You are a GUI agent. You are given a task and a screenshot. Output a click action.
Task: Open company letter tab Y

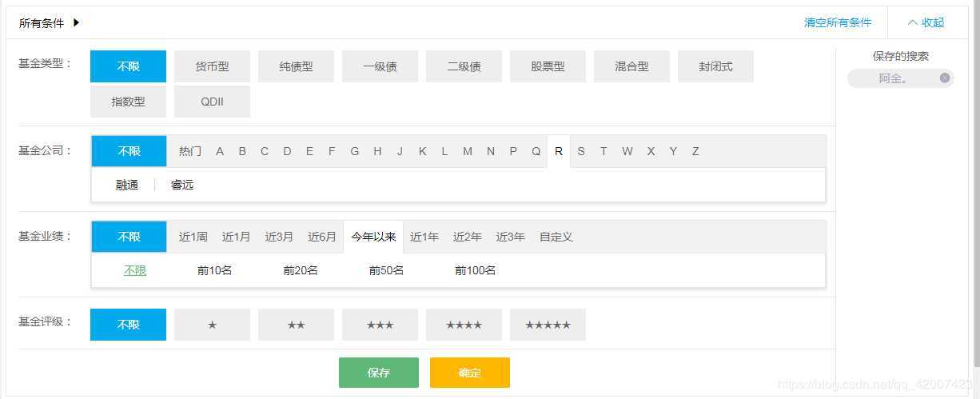tap(673, 151)
